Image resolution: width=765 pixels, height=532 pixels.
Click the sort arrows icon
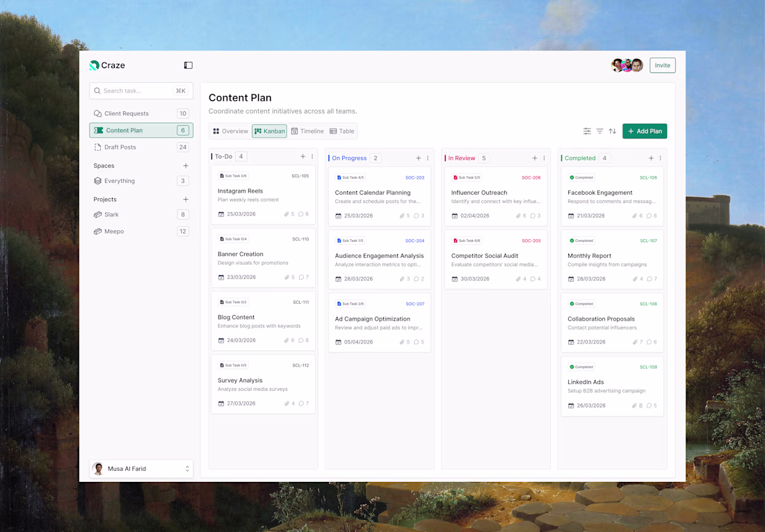pyautogui.click(x=612, y=131)
